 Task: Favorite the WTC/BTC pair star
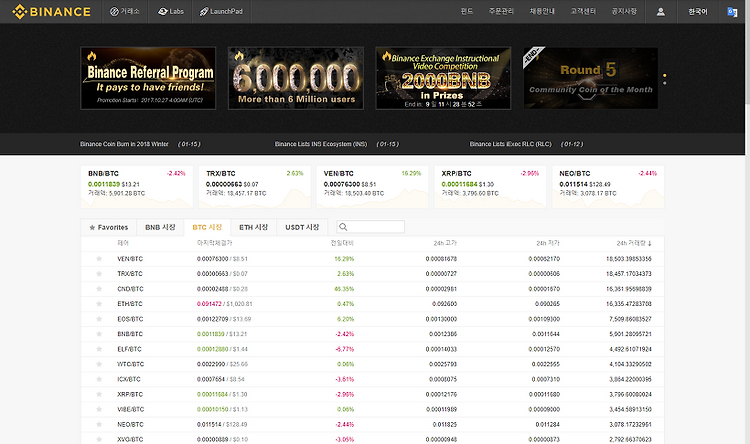[99, 364]
